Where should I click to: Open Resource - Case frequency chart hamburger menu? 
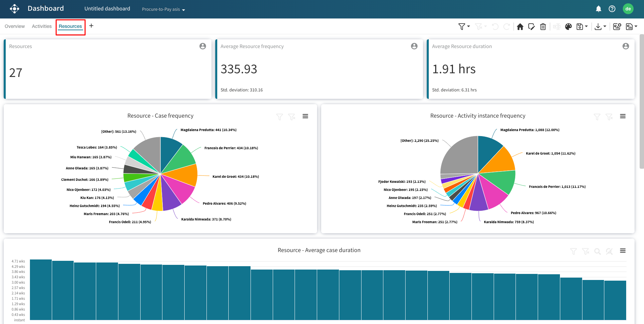click(305, 116)
